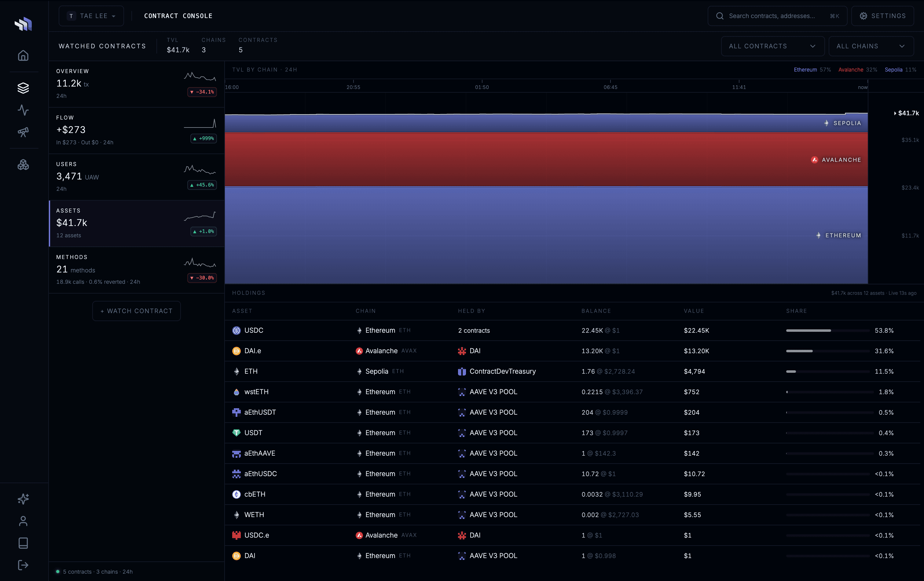The image size is (924, 581).
Task: Expand the ALL CONTRACTS filter dropdown
Action: tap(773, 46)
